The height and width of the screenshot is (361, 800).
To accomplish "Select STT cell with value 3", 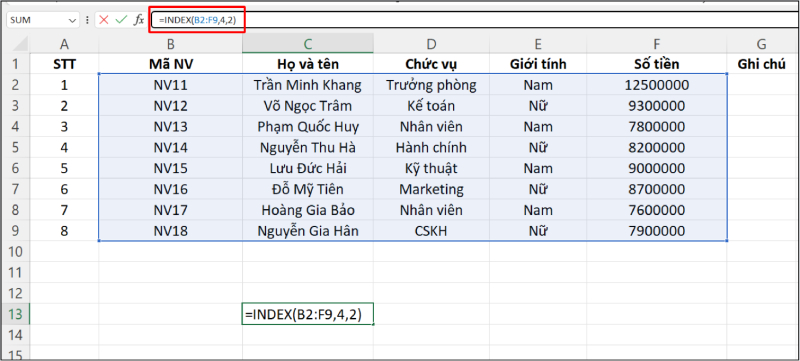I will point(64,126).
